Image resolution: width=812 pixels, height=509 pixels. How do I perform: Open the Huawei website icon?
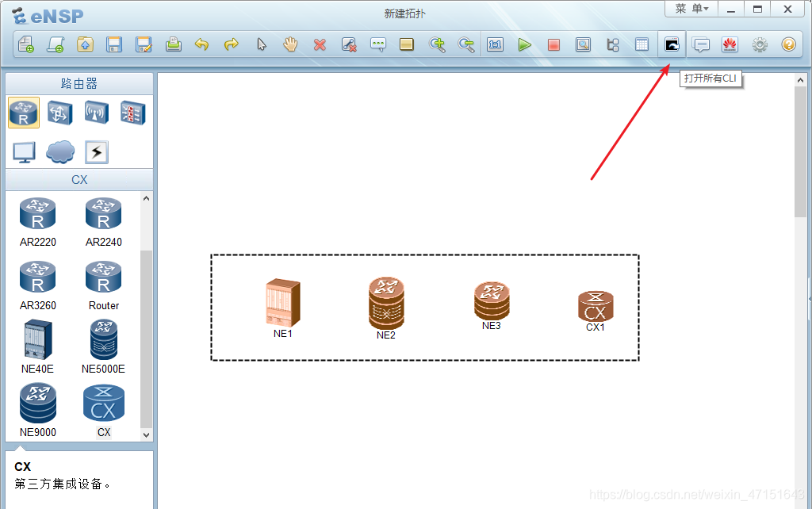pyautogui.click(x=730, y=44)
